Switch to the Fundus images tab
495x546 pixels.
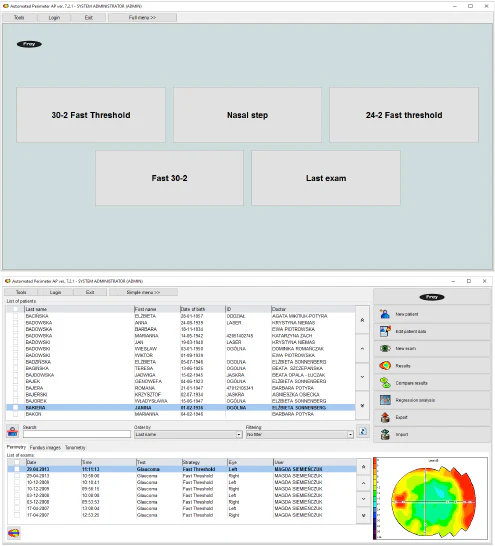click(45, 447)
